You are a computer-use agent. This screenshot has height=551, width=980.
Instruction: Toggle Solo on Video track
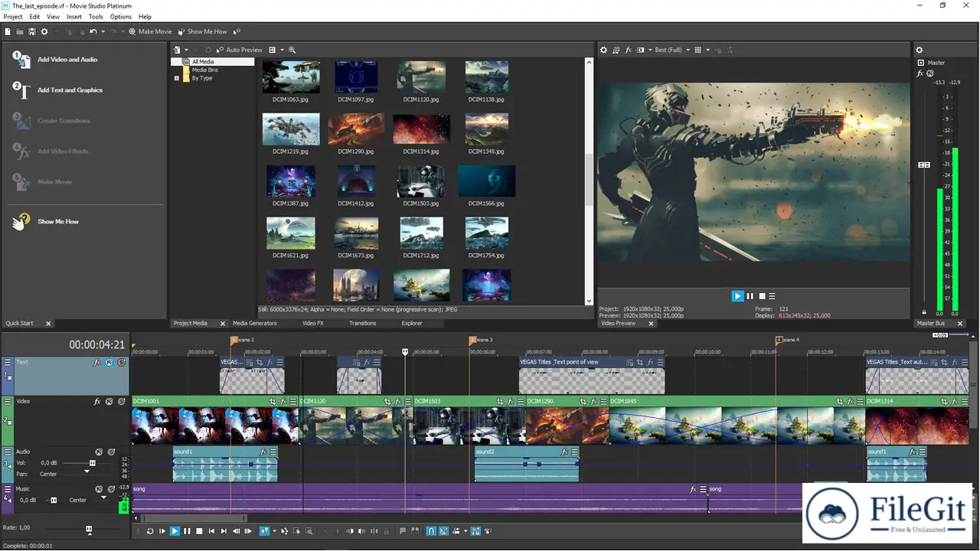[122, 401]
